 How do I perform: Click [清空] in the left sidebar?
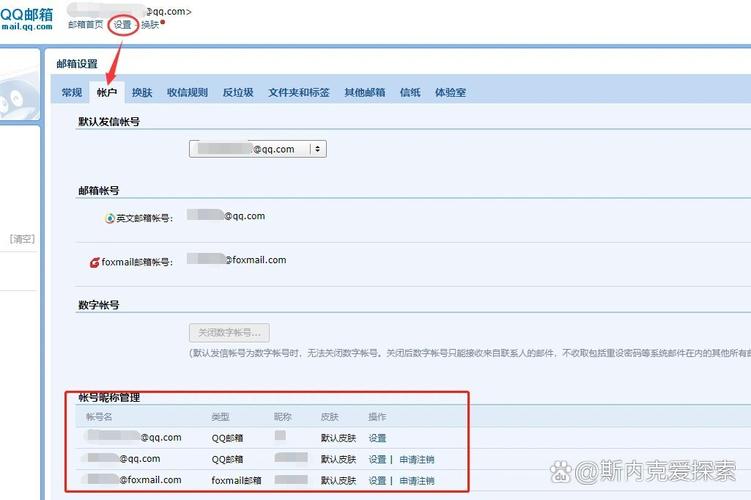pyautogui.click(x=23, y=239)
